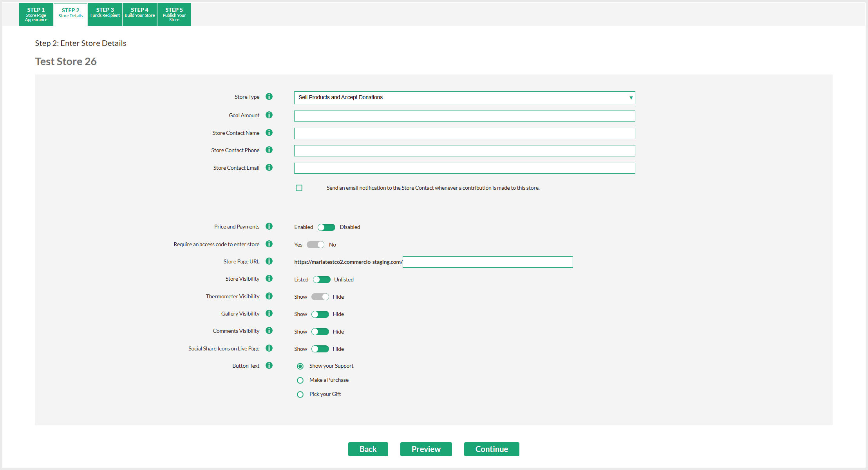Viewport: 868px width, 470px height.
Task: Click the Store Page URL info icon
Action: tap(269, 261)
